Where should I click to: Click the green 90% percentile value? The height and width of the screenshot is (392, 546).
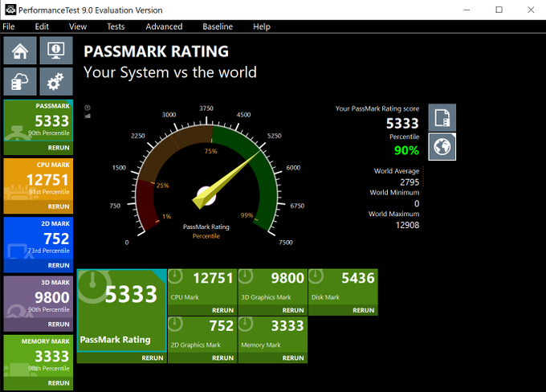pos(406,150)
